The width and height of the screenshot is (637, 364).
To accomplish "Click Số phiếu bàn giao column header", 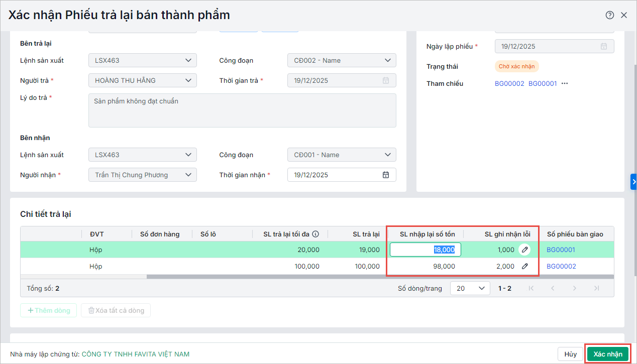I will click(575, 234).
